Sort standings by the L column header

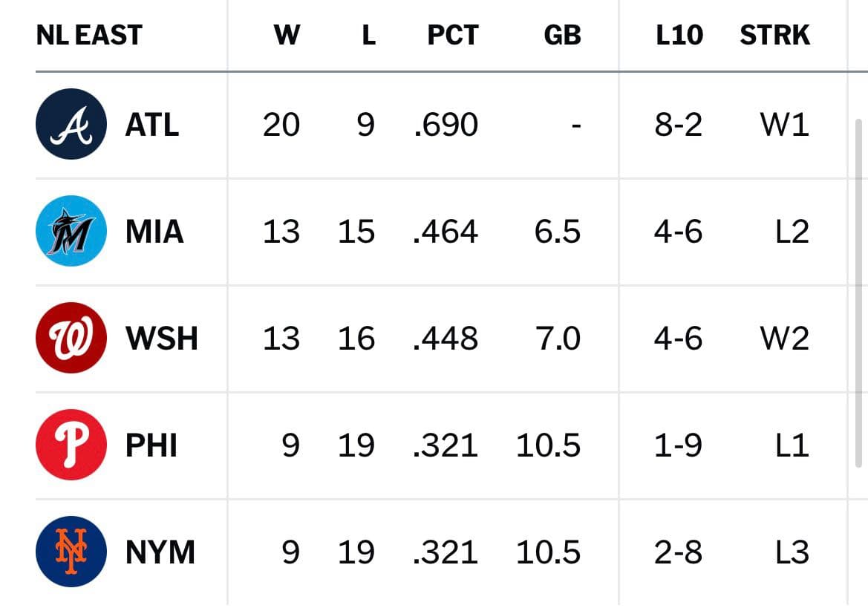369,35
